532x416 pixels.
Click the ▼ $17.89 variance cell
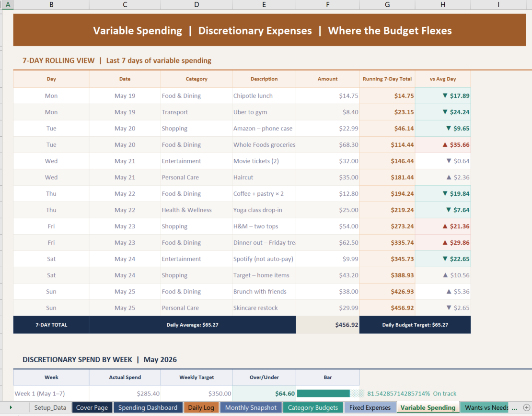tap(443, 96)
